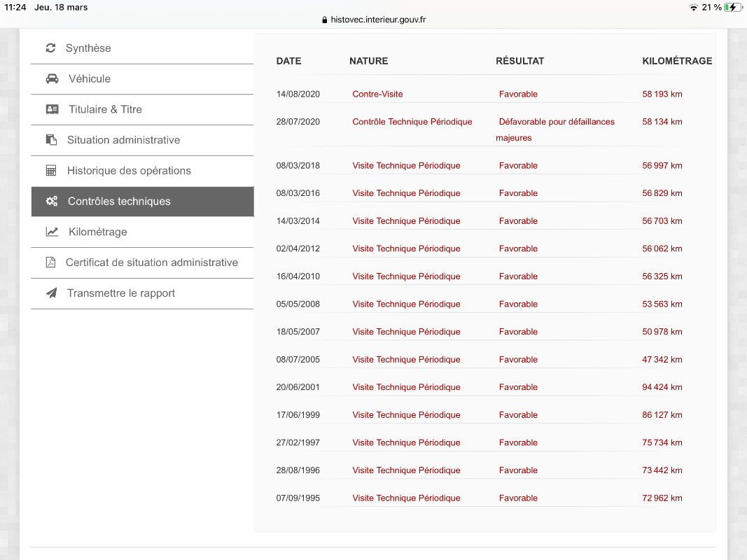This screenshot has height=560, width=747.
Task: Select the Défavorable pour défaillances majeures result
Action: pyautogui.click(x=555, y=122)
